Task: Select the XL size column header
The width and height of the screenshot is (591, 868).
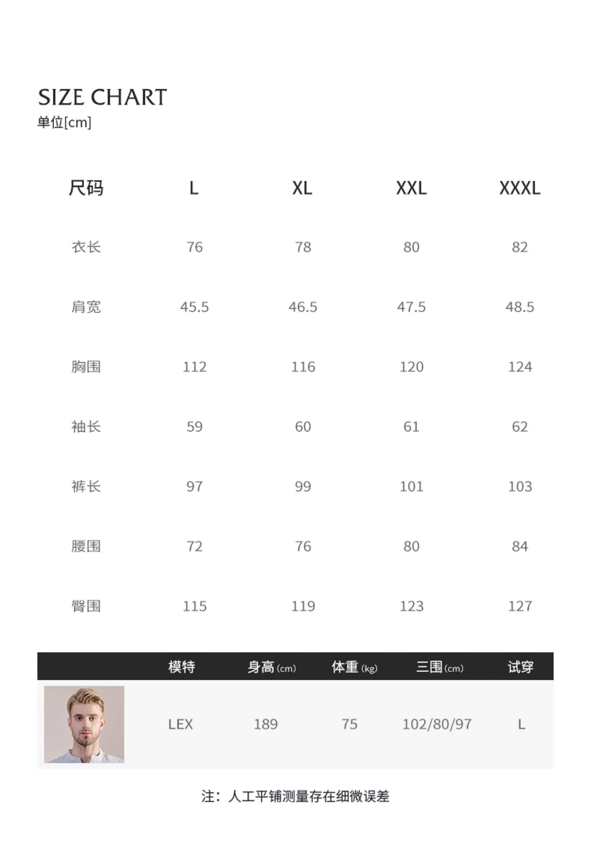Action: pyautogui.click(x=302, y=188)
